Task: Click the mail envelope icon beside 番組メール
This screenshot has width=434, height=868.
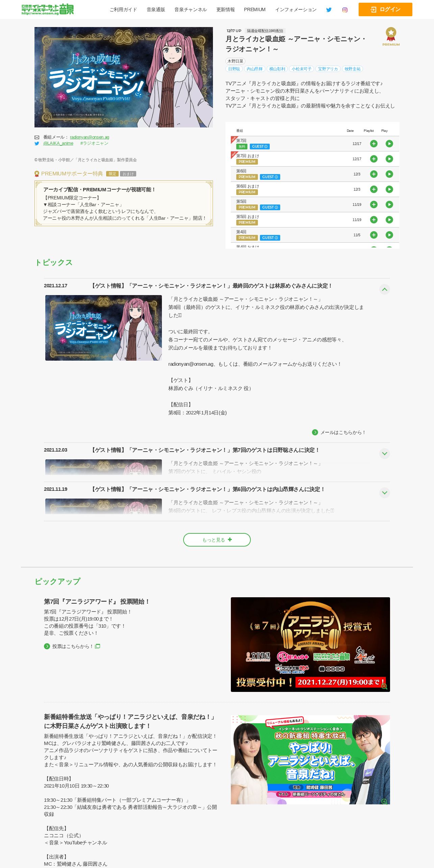Action: (37, 137)
